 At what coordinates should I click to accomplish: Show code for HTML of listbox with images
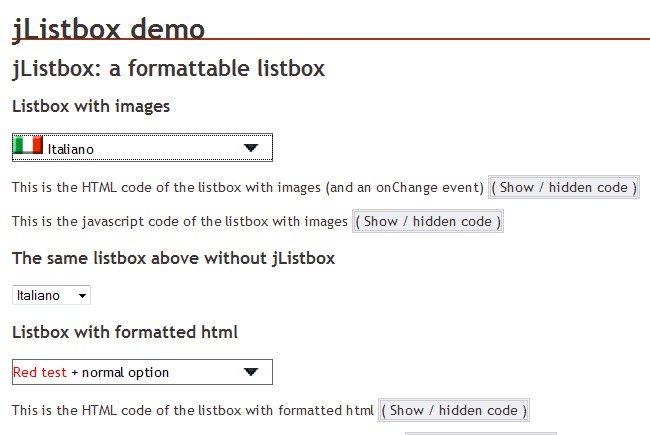coord(563,187)
